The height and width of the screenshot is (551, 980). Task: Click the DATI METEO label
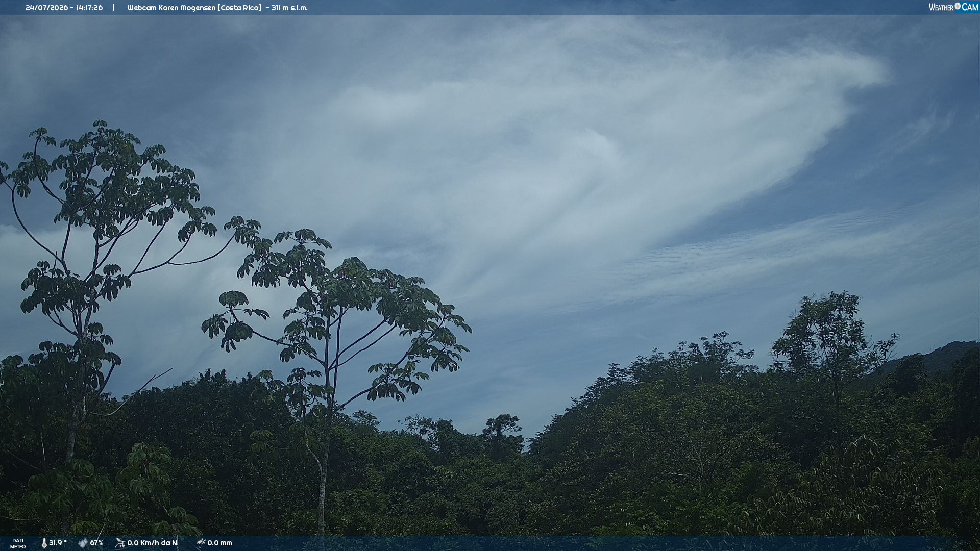18,544
